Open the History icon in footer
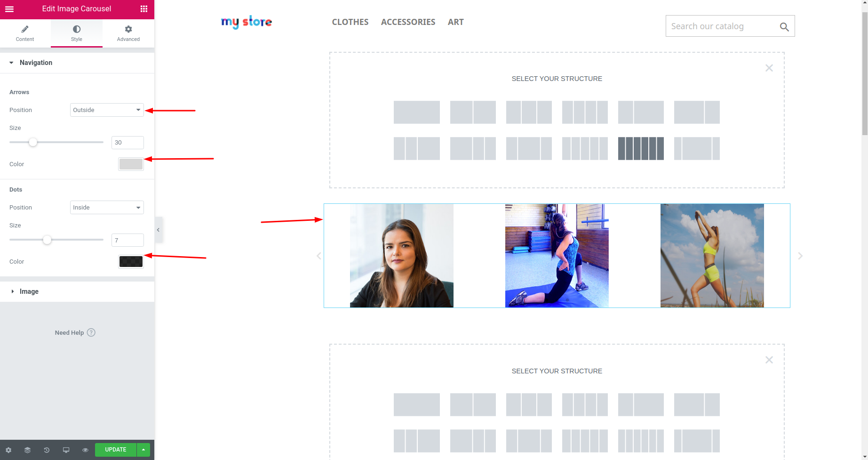 tap(47, 450)
